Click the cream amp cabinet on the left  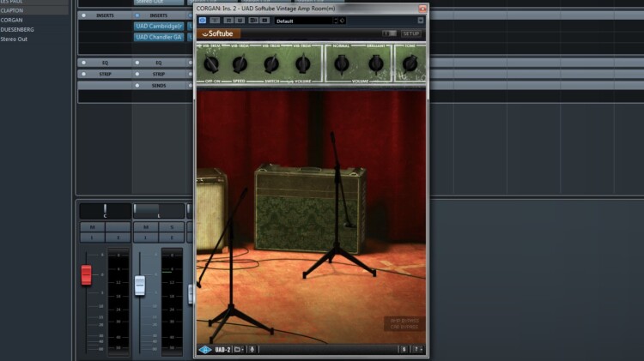(211, 209)
